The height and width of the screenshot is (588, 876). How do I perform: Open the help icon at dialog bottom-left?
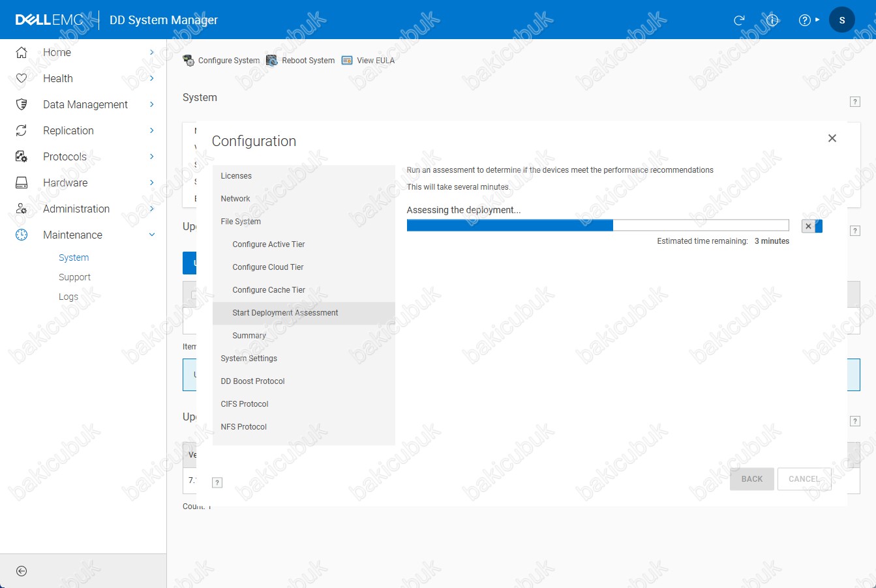pyautogui.click(x=218, y=482)
